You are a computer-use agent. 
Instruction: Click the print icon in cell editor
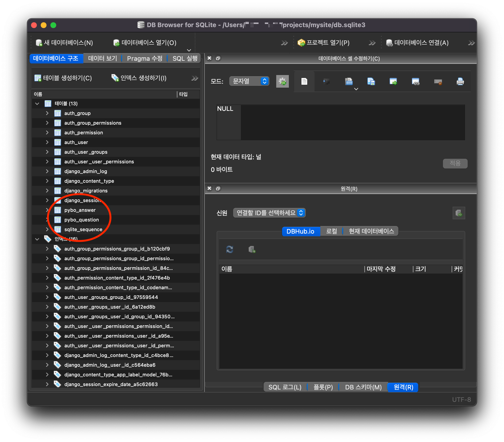(x=460, y=81)
